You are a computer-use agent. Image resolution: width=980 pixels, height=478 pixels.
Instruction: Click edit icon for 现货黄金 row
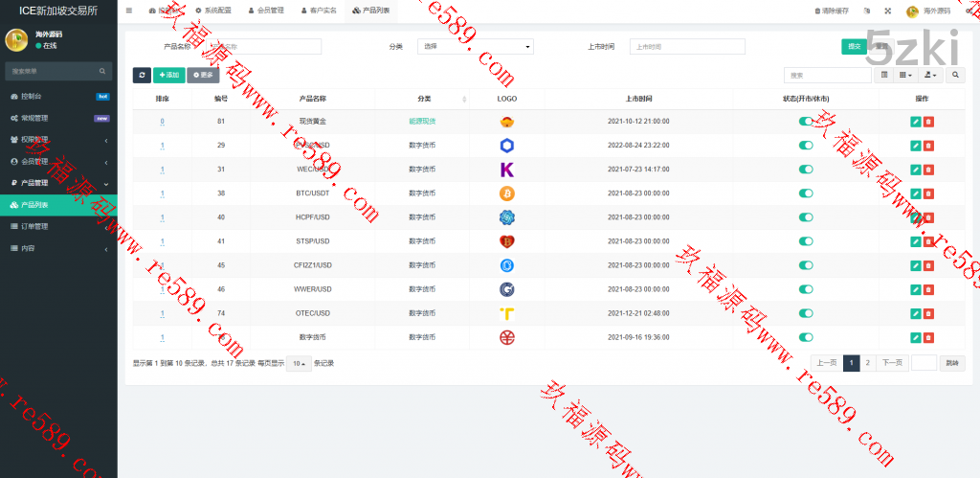click(x=915, y=122)
